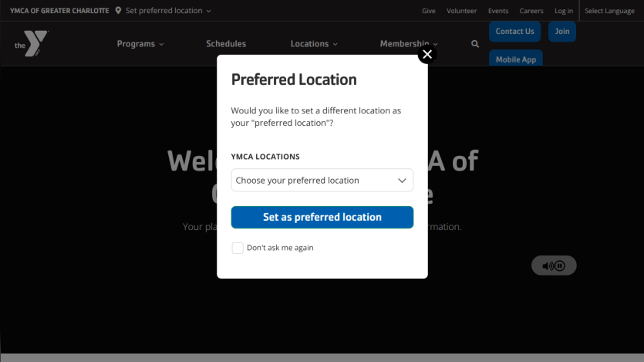Check Don't ask me again

238,248
